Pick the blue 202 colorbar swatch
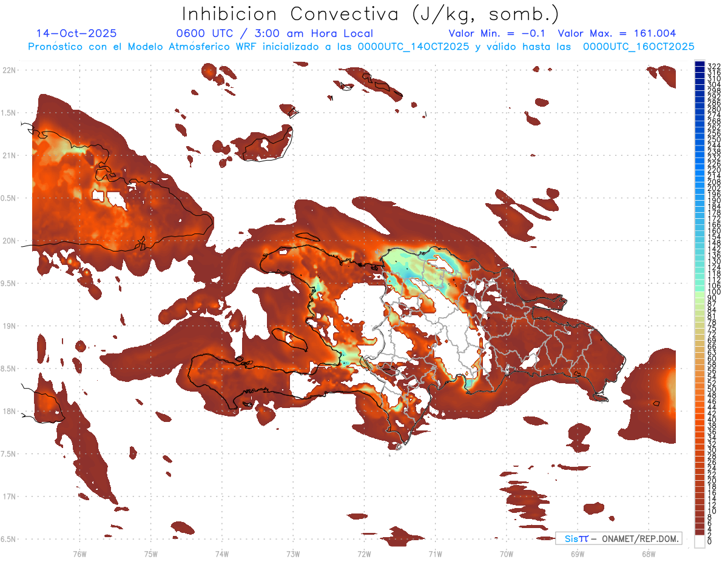 coord(700,188)
